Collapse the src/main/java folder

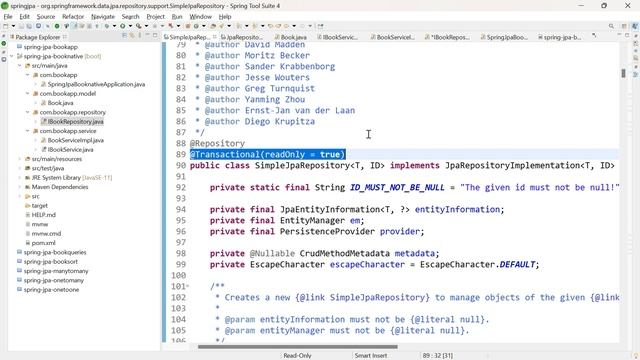point(20,65)
